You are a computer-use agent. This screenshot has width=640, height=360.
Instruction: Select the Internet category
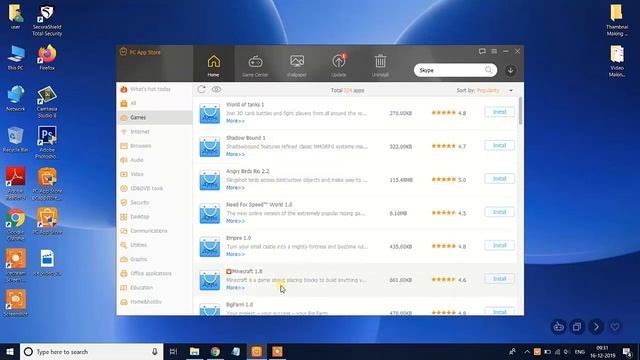coord(154,131)
